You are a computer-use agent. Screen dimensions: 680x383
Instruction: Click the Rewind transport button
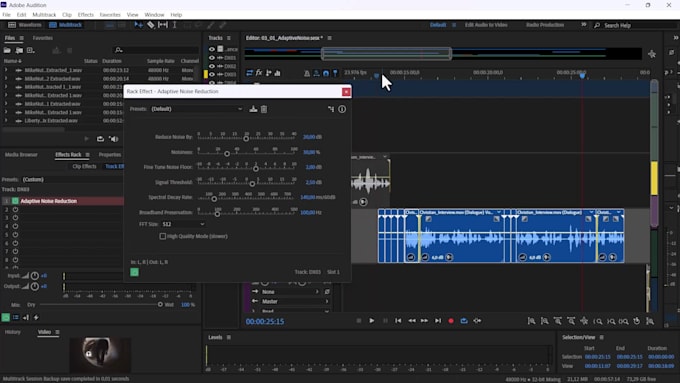tap(412, 321)
